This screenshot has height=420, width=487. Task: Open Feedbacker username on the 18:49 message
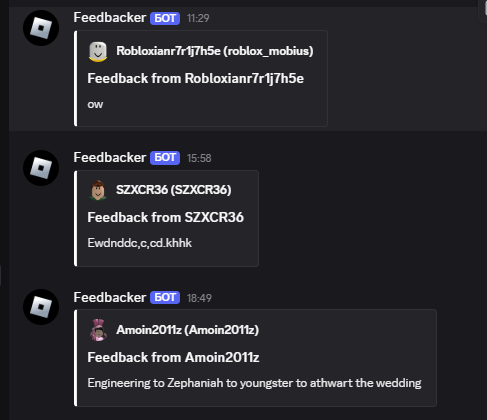(110, 297)
